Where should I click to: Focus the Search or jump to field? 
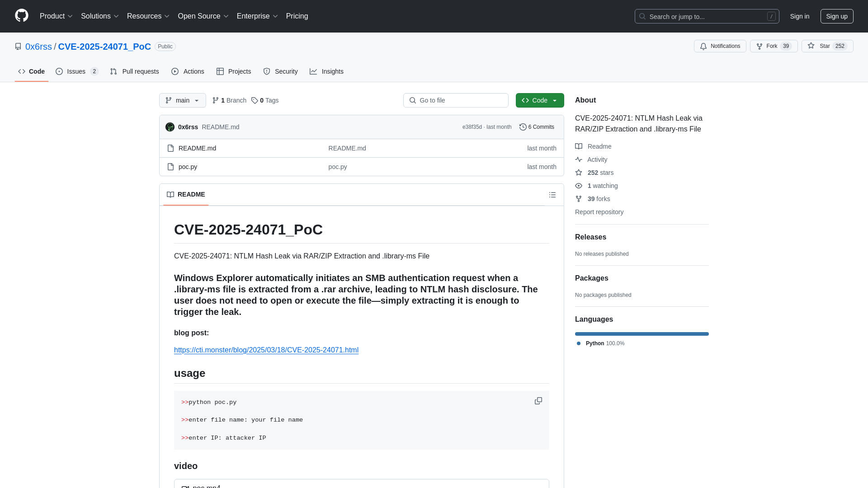[707, 16]
